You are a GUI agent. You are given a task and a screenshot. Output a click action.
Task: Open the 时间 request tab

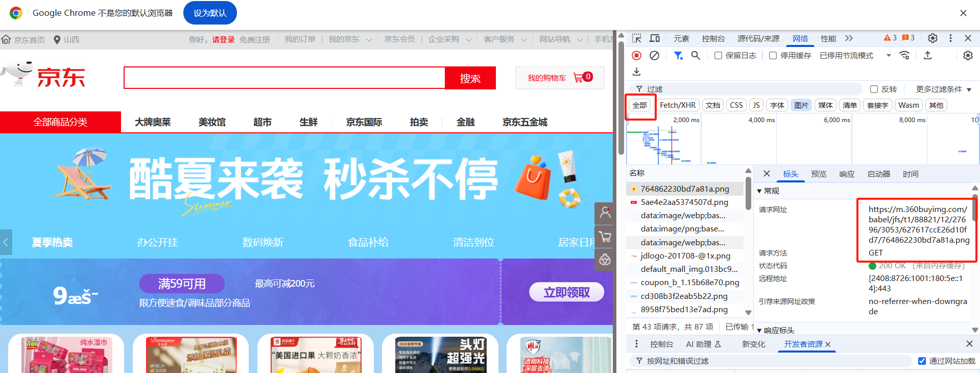911,174
